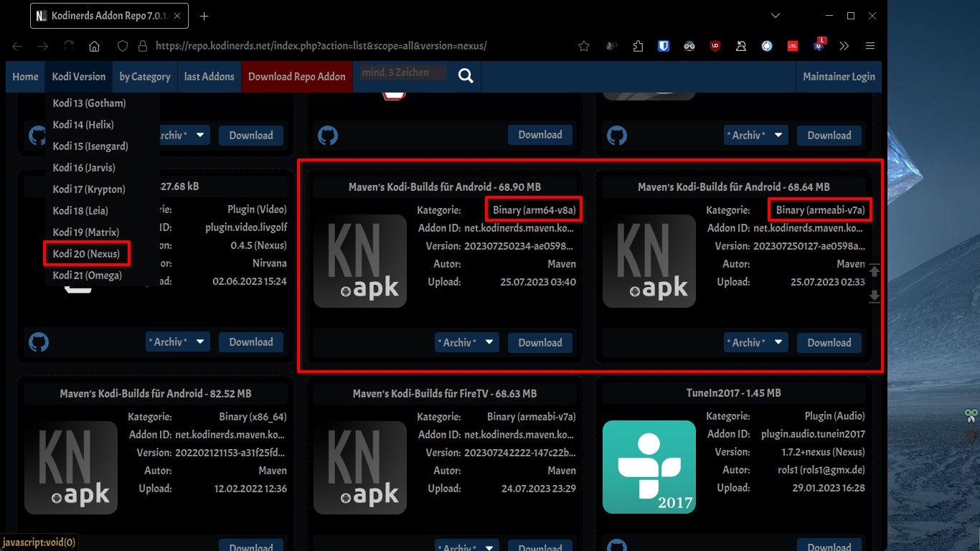Image resolution: width=980 pixels, height=551 pixels.
Task: Go to the Home navigation item
Action: click(x=25, y=76)
